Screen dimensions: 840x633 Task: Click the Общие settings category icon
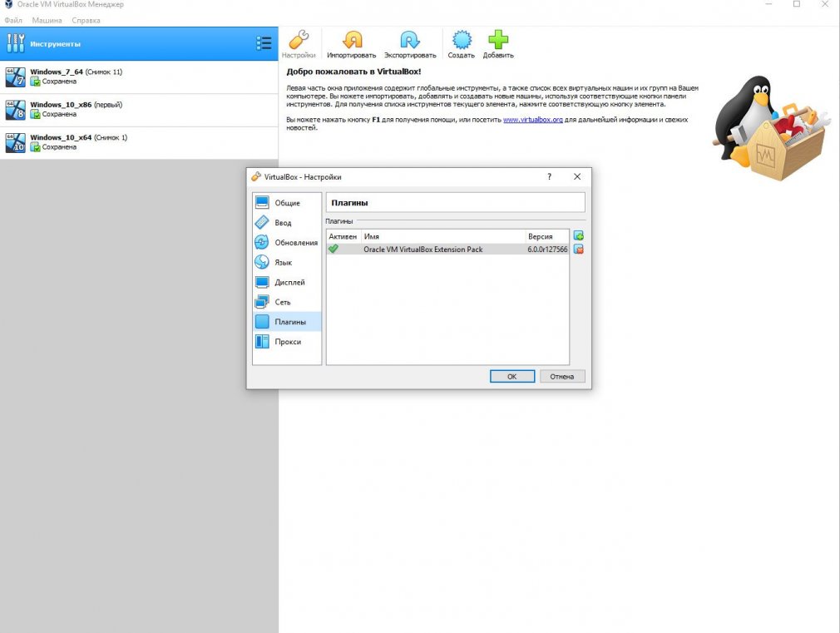262,203
